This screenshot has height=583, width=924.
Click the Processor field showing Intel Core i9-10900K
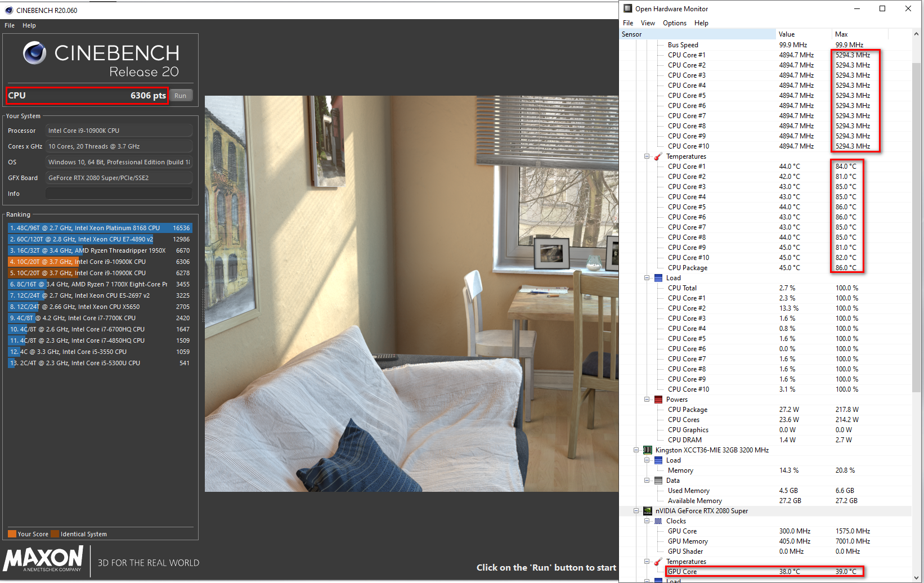click(x=119, y=131)
